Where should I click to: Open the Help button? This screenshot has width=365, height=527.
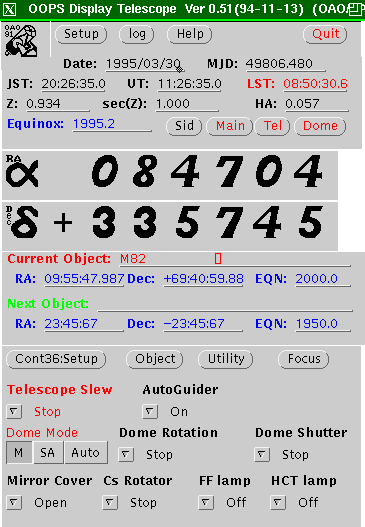click(x=190, y=34)
